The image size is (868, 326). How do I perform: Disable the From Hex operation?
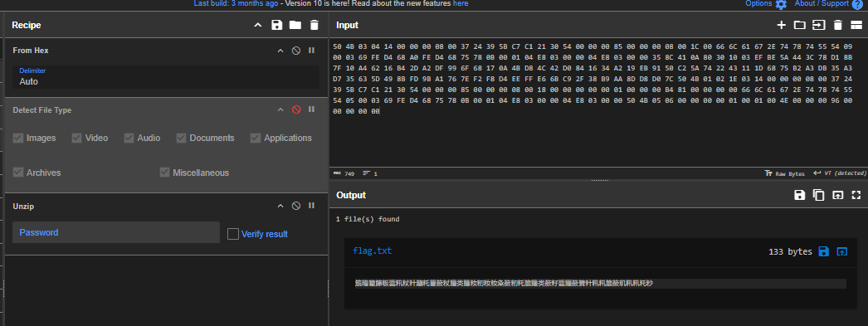(x=296, y=51)
